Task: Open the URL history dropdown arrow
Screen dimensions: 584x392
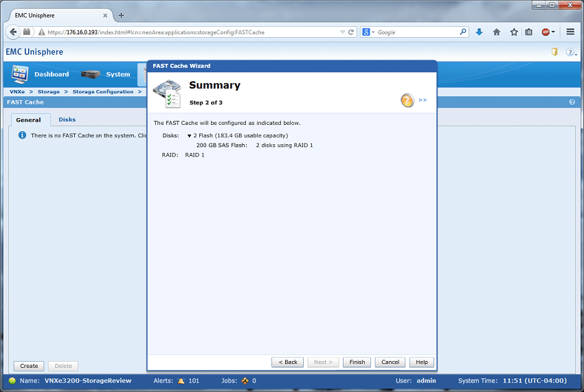Action: pyautogui.click(x=342, y=32)
